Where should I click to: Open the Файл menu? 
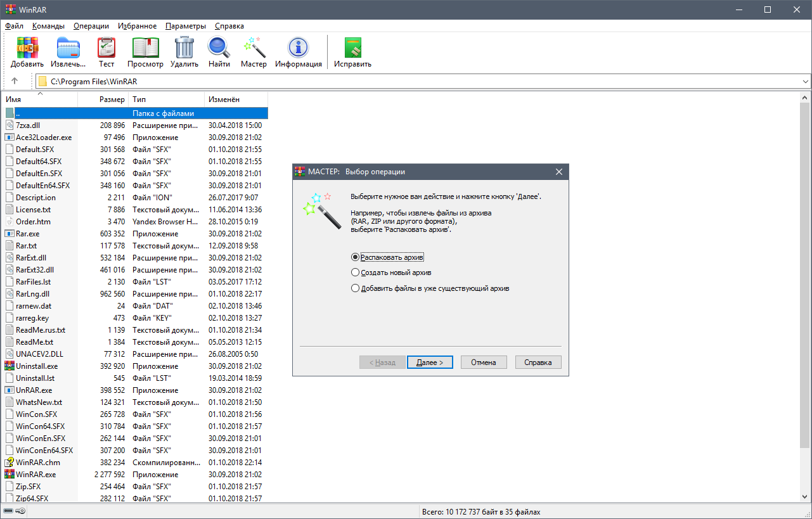click(15, 26)
